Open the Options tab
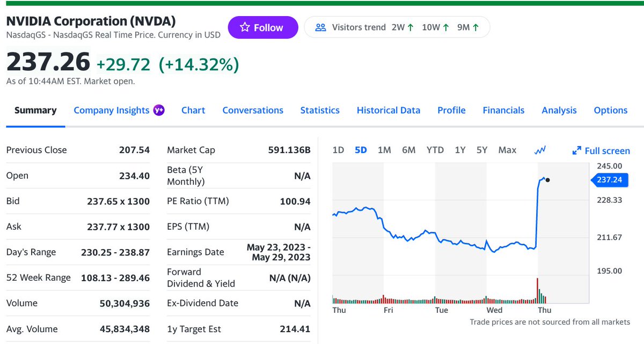 tap(611, 110)
